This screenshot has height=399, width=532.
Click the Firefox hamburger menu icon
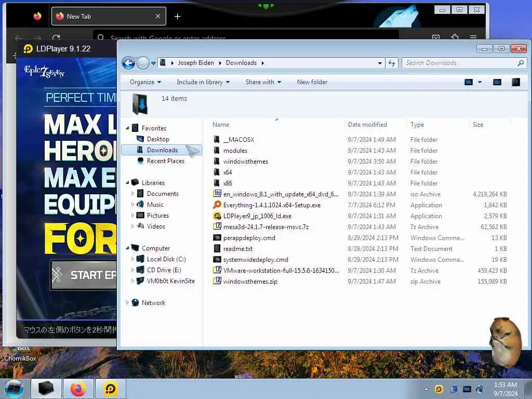click(x=473, y=37)
